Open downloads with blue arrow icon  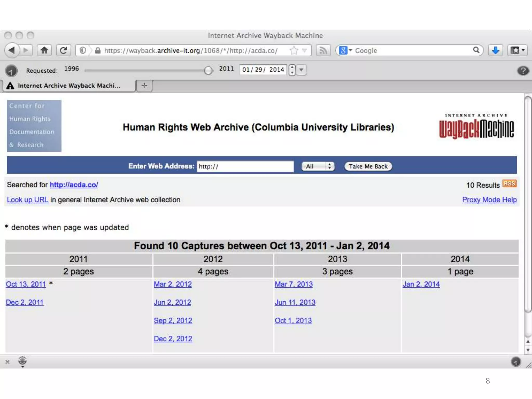pos(495,50)
